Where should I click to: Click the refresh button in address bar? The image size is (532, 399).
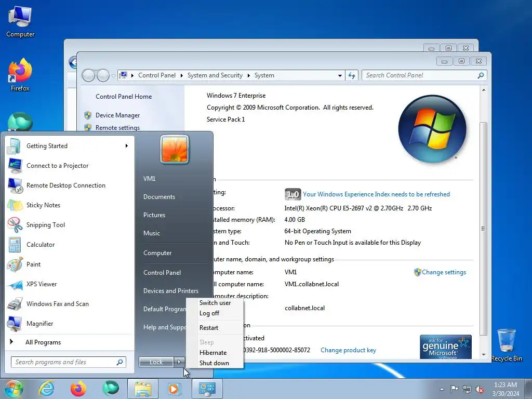pos(352,76)
